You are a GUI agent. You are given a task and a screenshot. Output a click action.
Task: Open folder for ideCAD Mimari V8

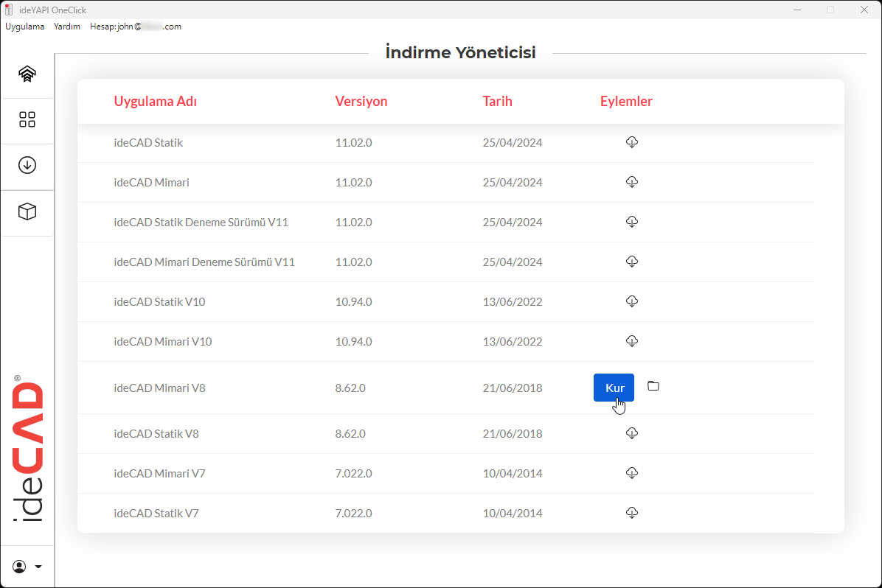[653, 386]
